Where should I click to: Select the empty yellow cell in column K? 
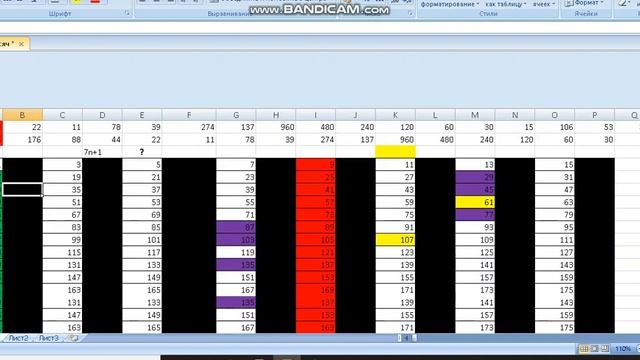[395, 152]
